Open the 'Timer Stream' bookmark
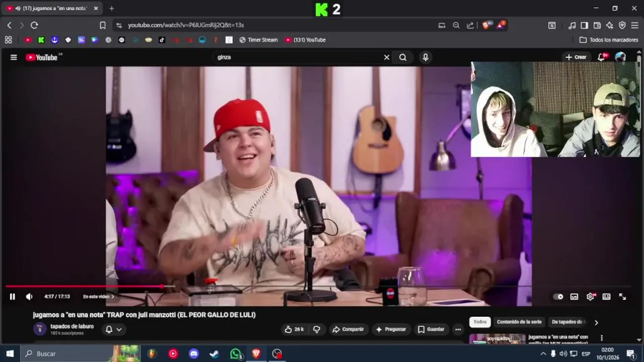The width and height of the screenshot is (644, 362). [259, 40]
